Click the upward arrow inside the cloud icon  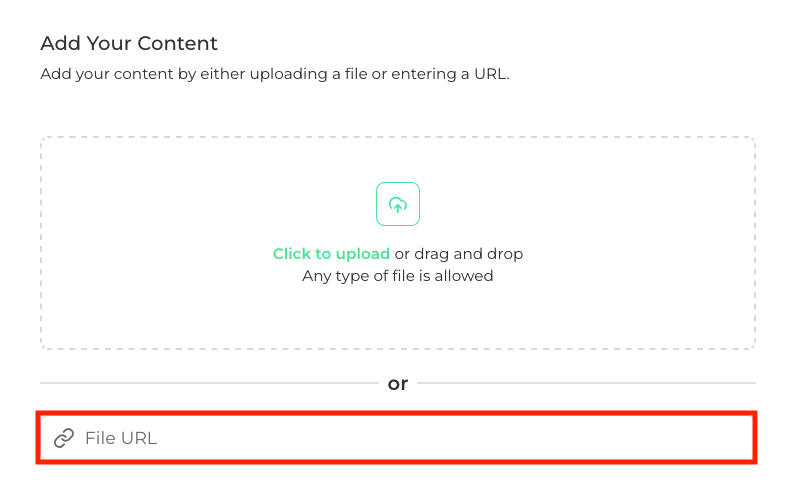398,206
